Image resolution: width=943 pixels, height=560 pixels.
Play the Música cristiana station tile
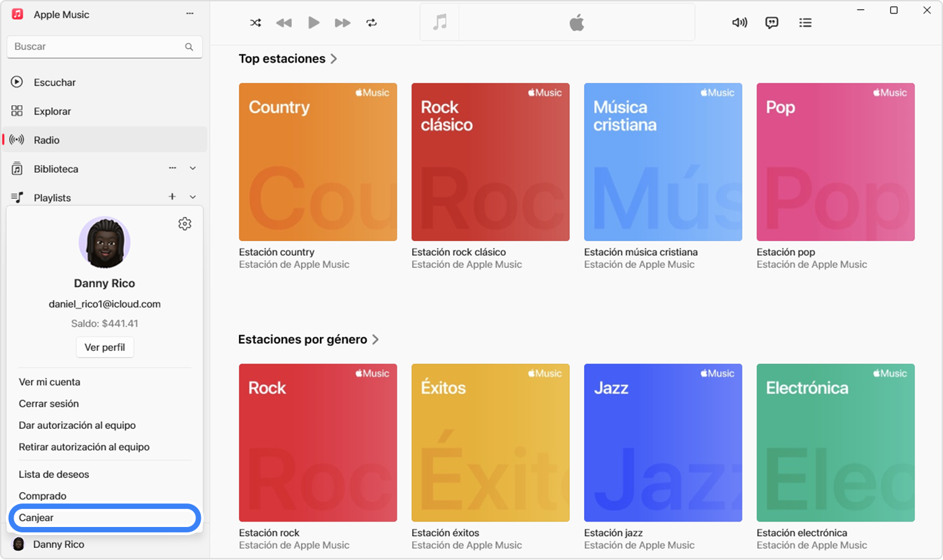tap(663, 162)
